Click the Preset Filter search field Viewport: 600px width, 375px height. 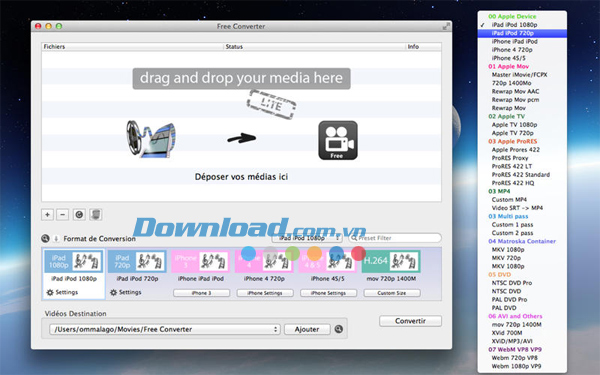pos(395,238)
